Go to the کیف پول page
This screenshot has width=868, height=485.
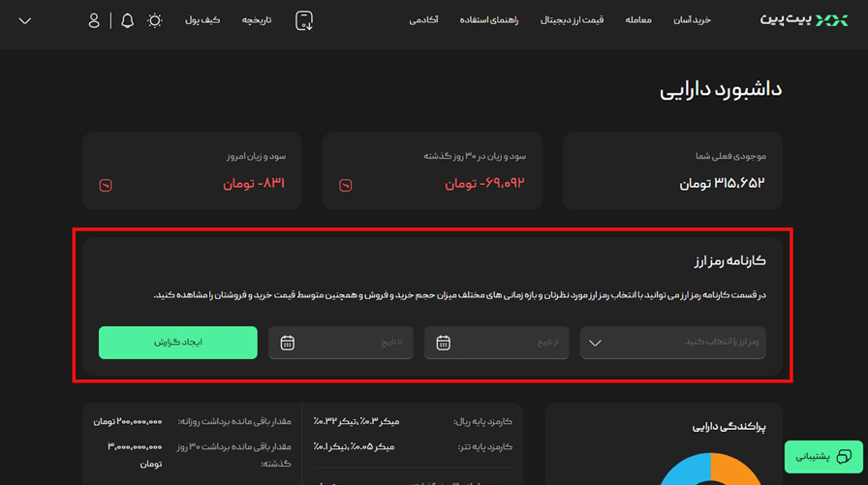pyautogui.click(x=202, y=20)
